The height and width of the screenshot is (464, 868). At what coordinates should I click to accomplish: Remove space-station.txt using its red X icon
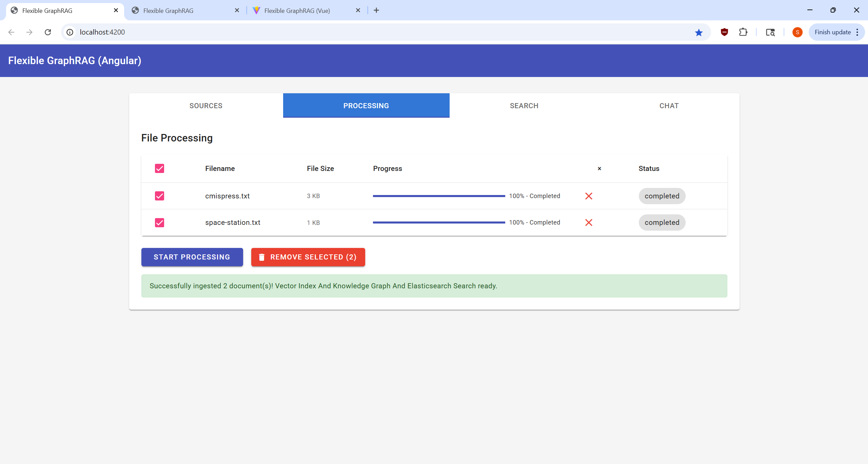click(589, 223)
